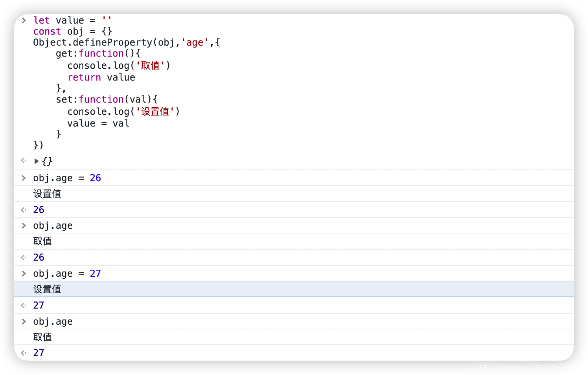Select the 'obj.age = 27' input line
This screenshot has height=375, width=588.
click(x=67, y=274)
